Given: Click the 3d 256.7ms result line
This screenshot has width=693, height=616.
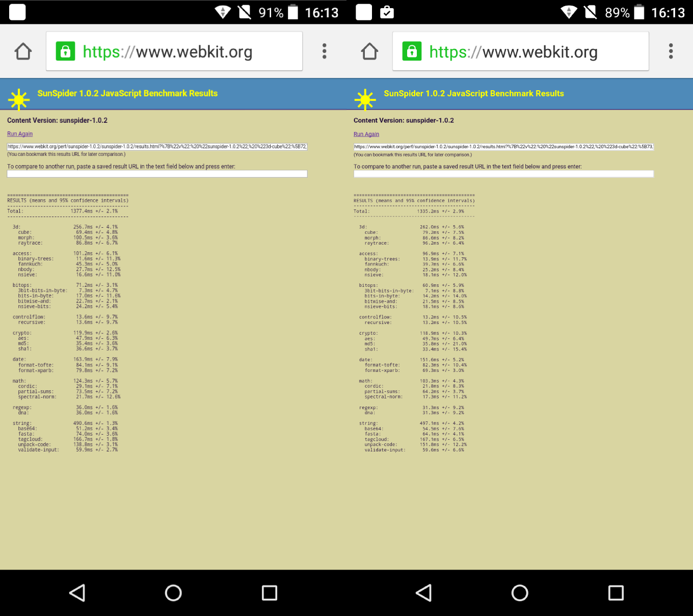Looking at the screenshot, I should [x=65, y=227].
